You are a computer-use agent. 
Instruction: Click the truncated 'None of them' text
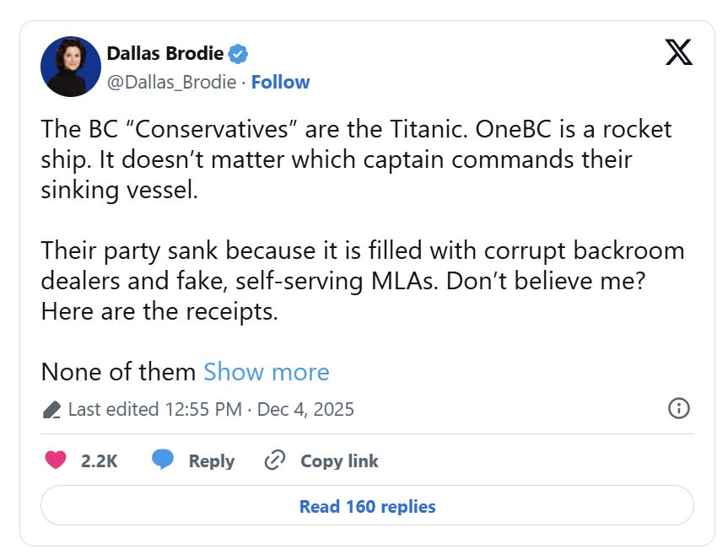[118, 371]
